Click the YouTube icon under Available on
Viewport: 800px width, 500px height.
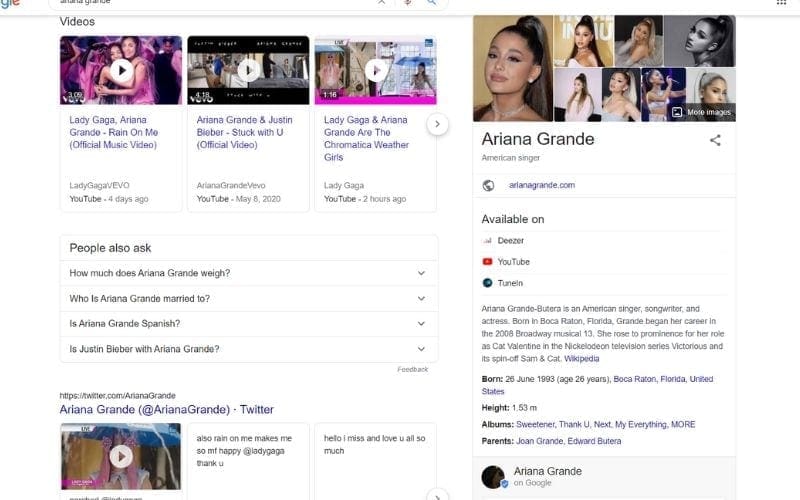pyautogui.click(x=487, y=262)
